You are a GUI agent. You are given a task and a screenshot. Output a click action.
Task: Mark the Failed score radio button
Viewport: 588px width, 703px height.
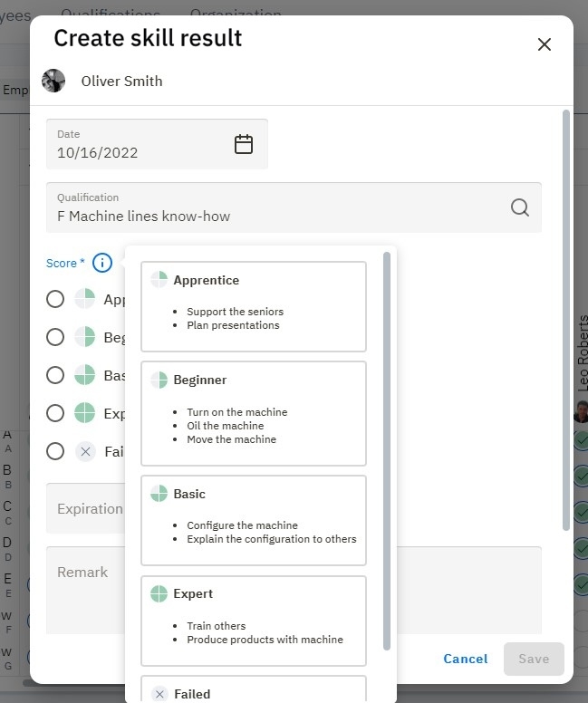pos(55,451)
